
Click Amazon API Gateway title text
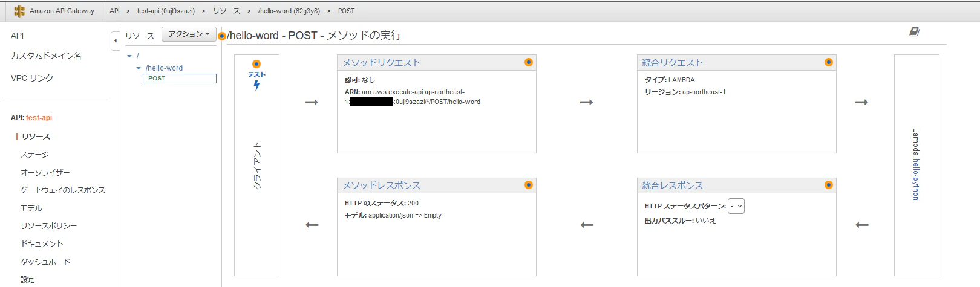[x=62, y=11]
